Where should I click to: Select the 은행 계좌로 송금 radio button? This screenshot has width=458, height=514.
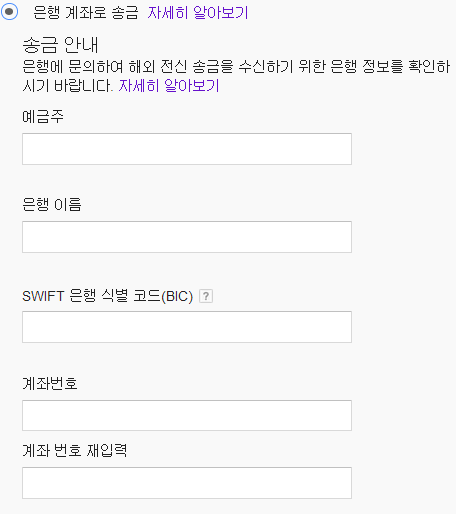point(9,12)
